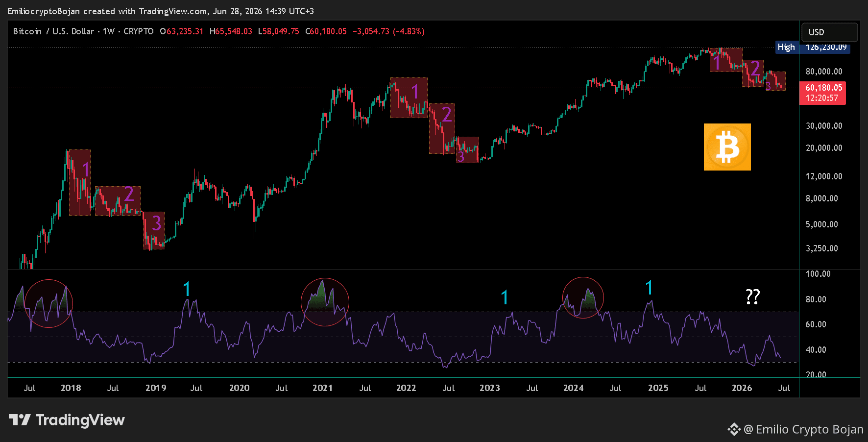Click the white ?? annotation above the RSI
This screenshot has height=442, width=868.
coord(752,296)
